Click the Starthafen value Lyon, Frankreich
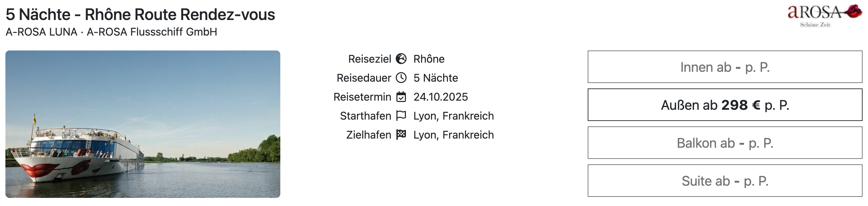This screenshot has height=206, width=868. click(454, 116)
